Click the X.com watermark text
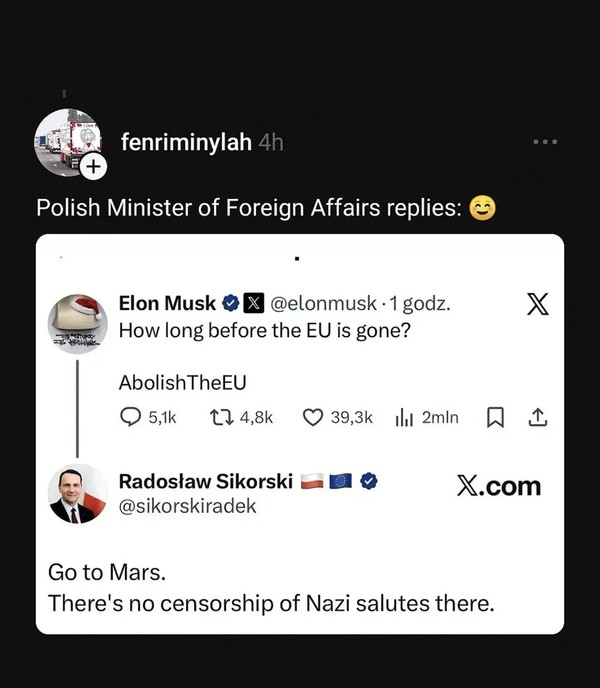This screenshot has width=600, height=688. click(498, 486)
